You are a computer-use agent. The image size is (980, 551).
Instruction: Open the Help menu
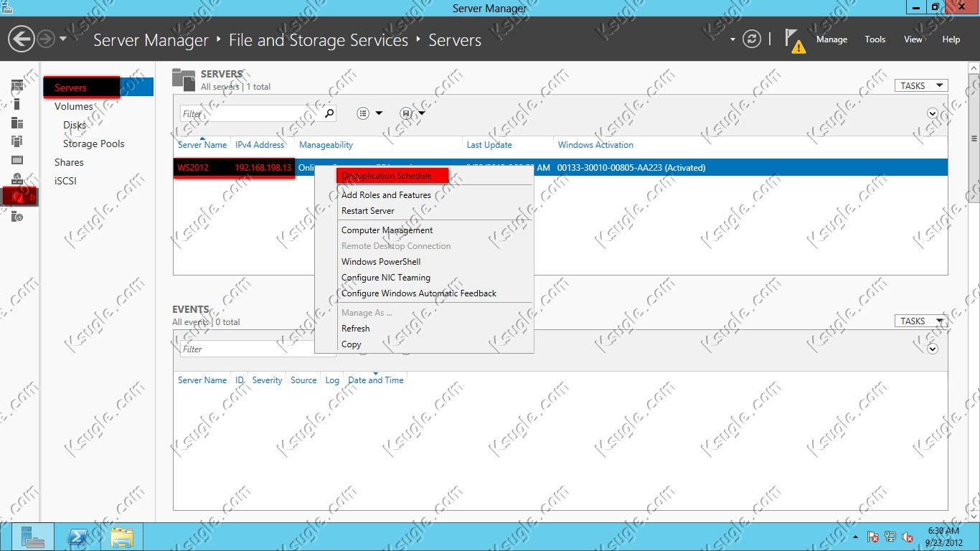[x=951, y=39]
